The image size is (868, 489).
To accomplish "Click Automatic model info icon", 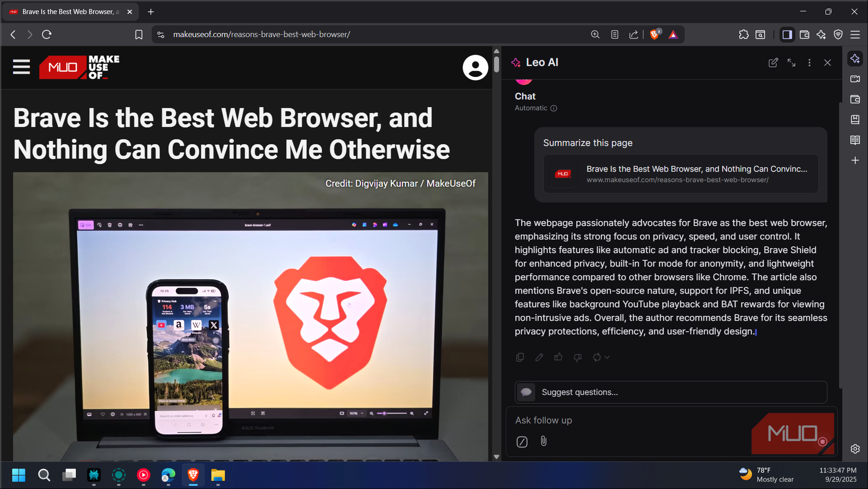I will coord(553,108).
